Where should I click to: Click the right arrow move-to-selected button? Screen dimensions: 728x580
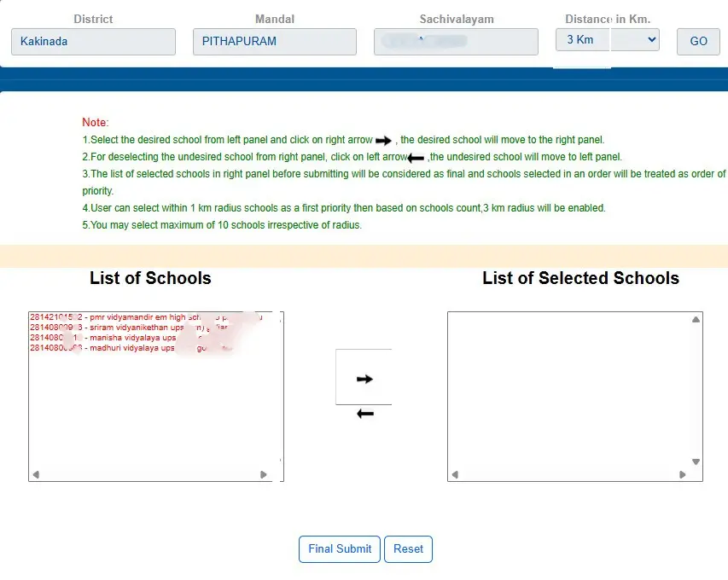364,379
